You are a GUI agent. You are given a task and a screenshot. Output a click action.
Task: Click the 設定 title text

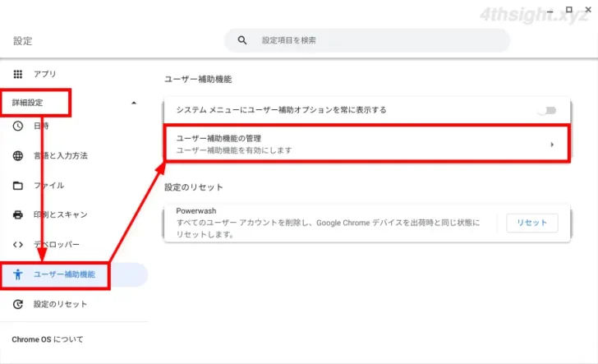point(23,41)
